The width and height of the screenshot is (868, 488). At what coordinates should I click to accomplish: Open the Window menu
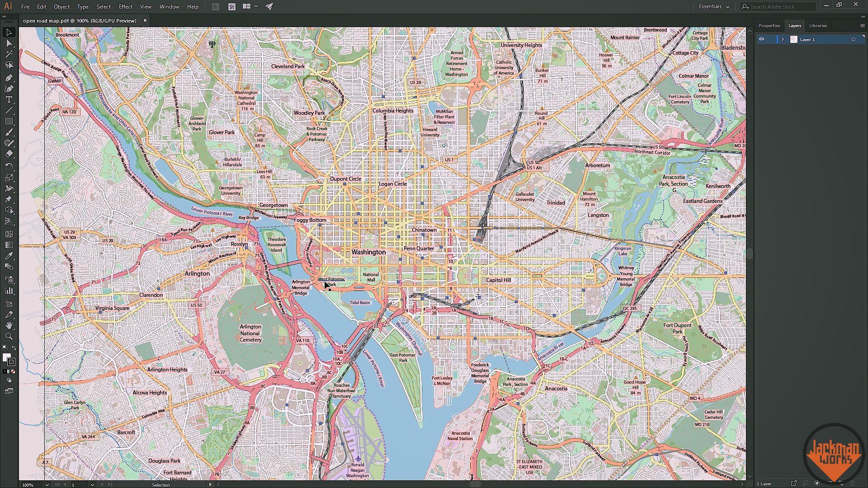pos(169,6)
